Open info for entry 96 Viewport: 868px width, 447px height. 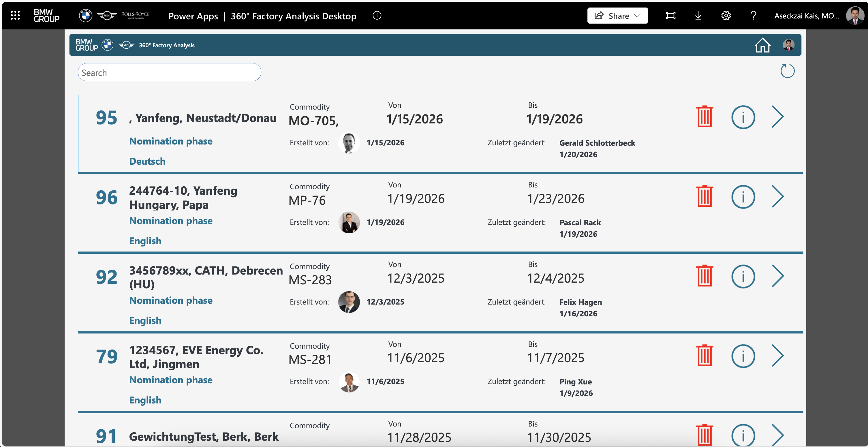click(x=743, y=197)
